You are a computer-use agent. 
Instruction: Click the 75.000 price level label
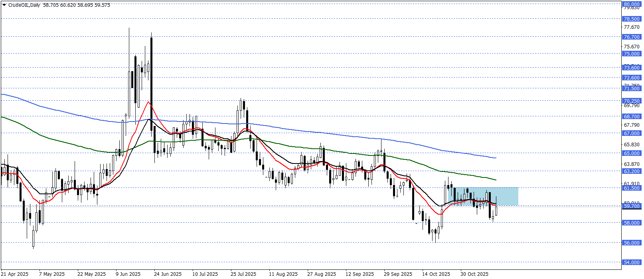(631, 54)
